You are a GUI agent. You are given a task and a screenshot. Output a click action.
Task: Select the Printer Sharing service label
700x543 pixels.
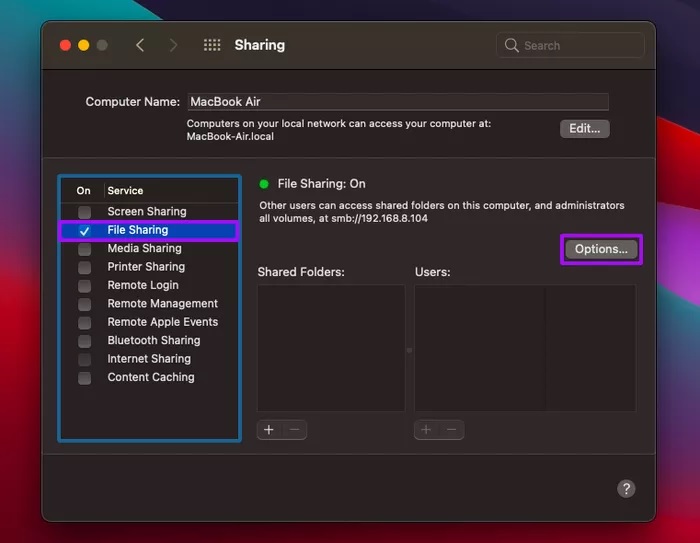click(x=146, y=267)
